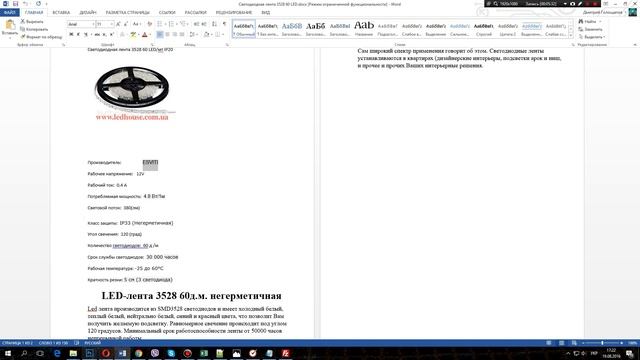Apply the Строгий (Strong) style
Screen dimensions: 640x360
click(484, 29)
